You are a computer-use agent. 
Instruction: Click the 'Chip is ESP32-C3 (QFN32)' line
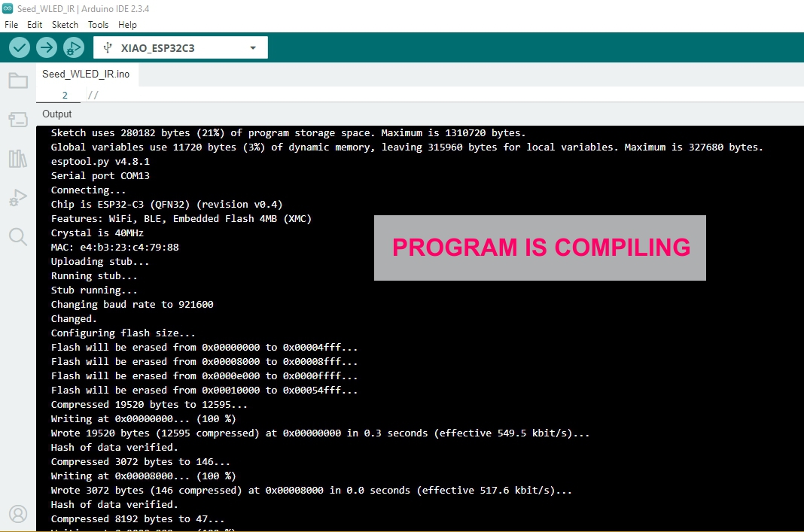[166, 205]
